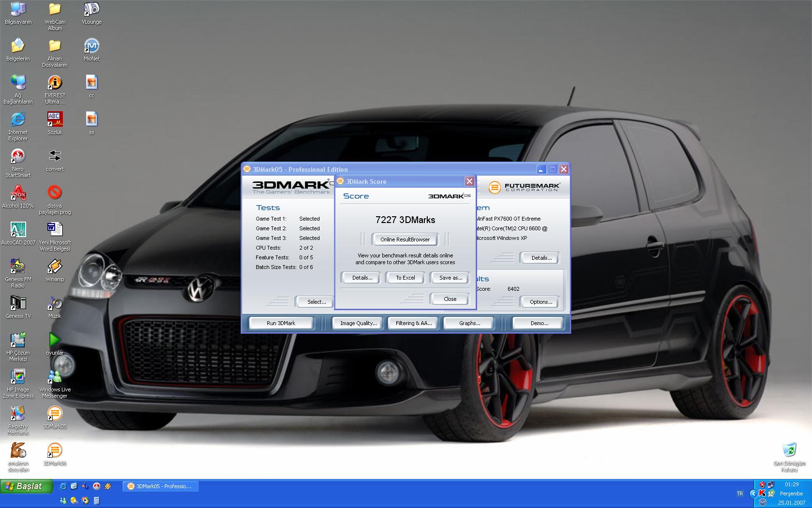Open the 3DMark06 desktop shortcut

point(55,451)
